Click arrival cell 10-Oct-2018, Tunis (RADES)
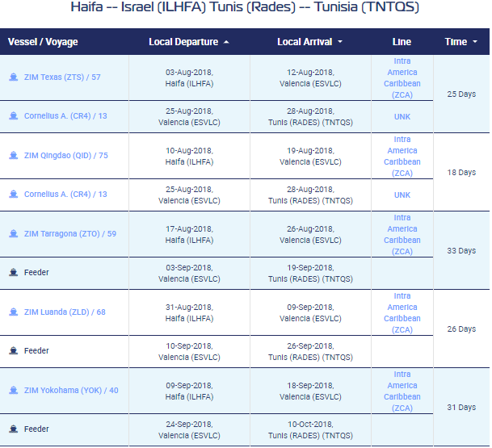The image size is (492, 448). pyautogui.click(x=310, y=430)
